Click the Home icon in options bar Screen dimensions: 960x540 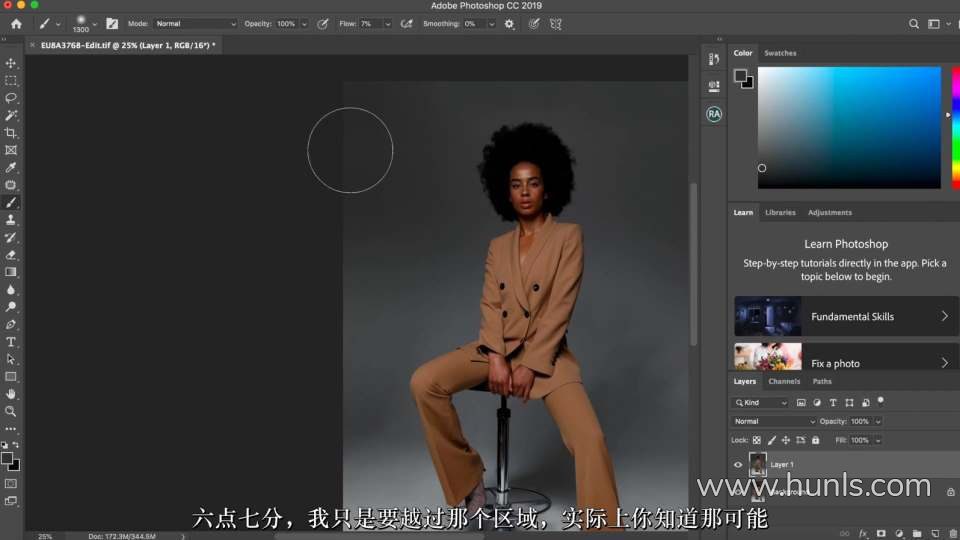click(x=16, y=23)
